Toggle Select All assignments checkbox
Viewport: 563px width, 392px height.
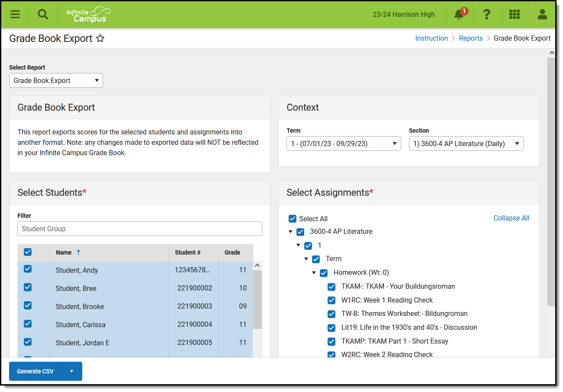(x=293, y=219)
